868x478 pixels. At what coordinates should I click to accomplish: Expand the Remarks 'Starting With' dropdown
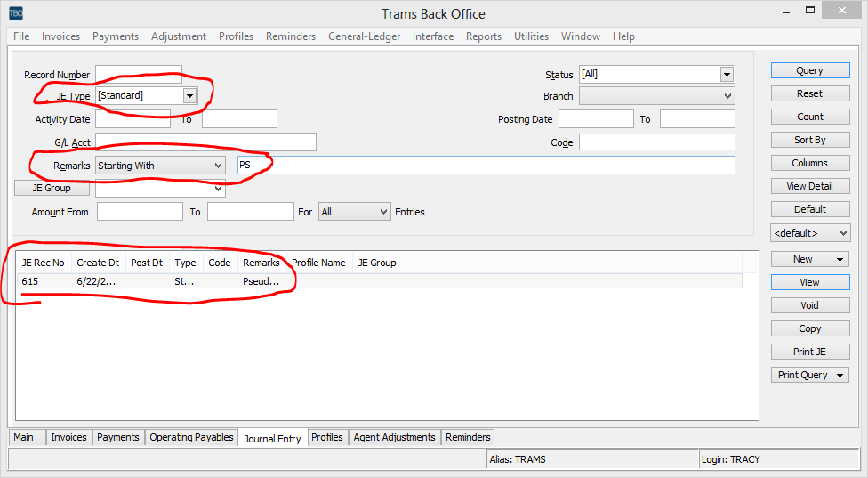coord(218,166)
